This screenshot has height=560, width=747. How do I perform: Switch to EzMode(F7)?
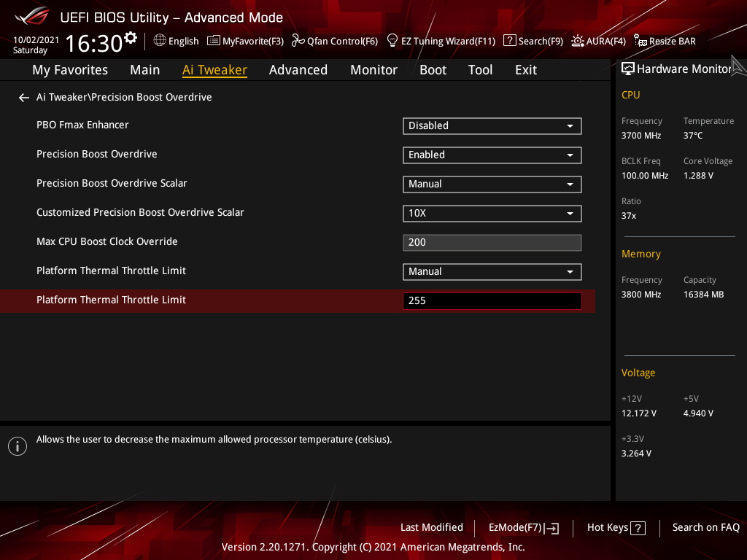click(x=516, y=528)
